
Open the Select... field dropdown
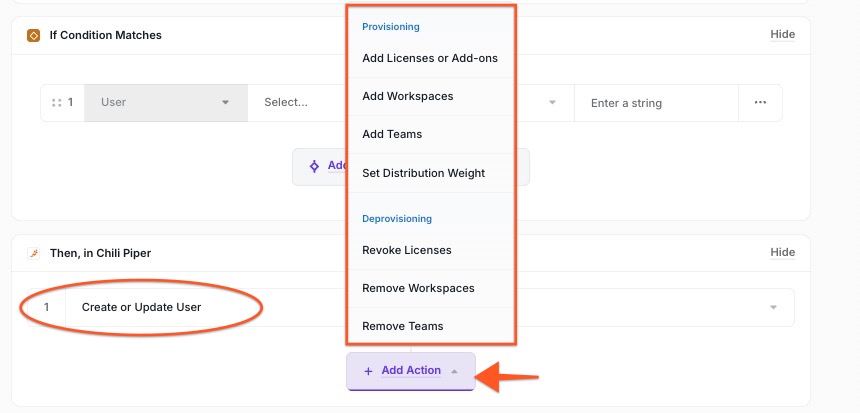point(296,102)
